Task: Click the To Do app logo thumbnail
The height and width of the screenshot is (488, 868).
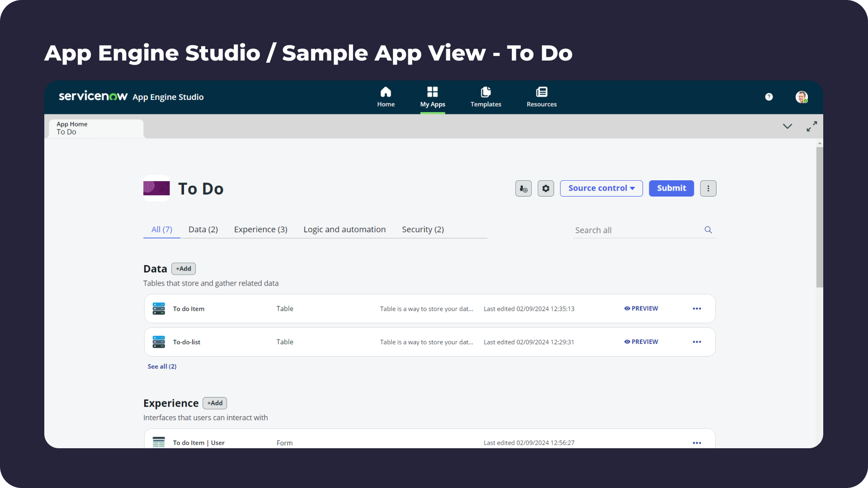Action: point(156,188)
